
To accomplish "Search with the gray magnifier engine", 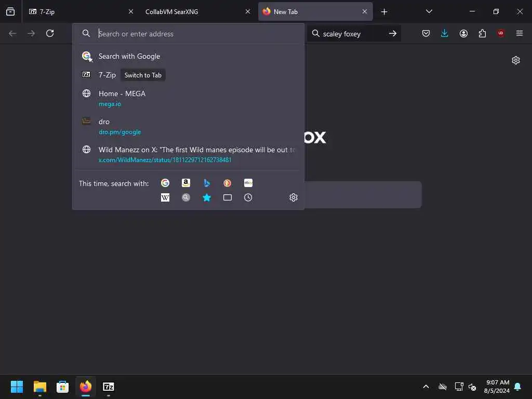I will tap(186, 197).
